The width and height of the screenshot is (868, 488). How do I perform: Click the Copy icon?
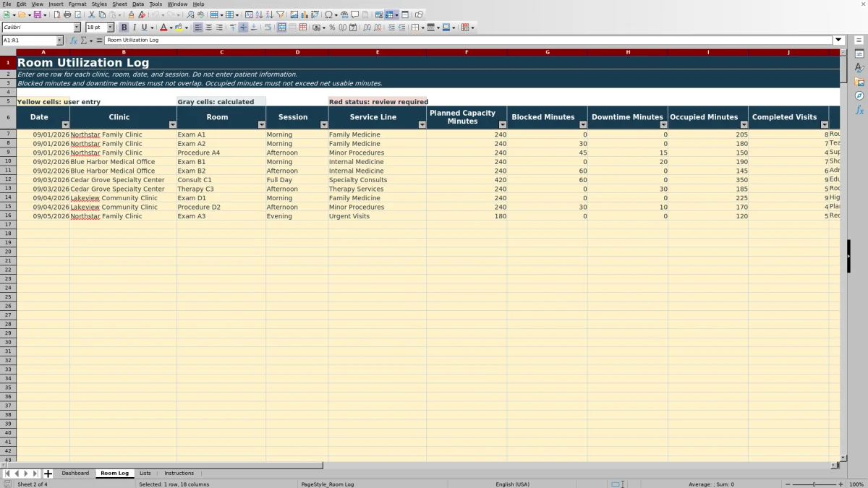(x=102, y=14)
